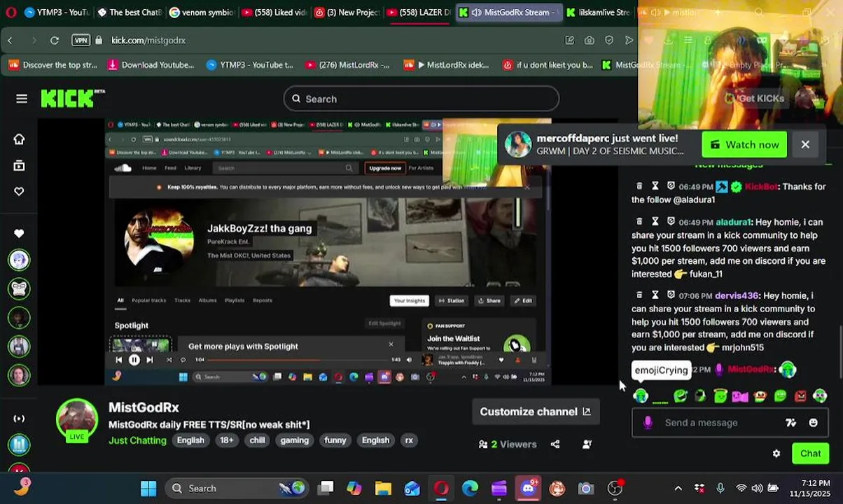
Task: Click the ad blocker shield icon in address bar
Action: [x=609, y=41]
